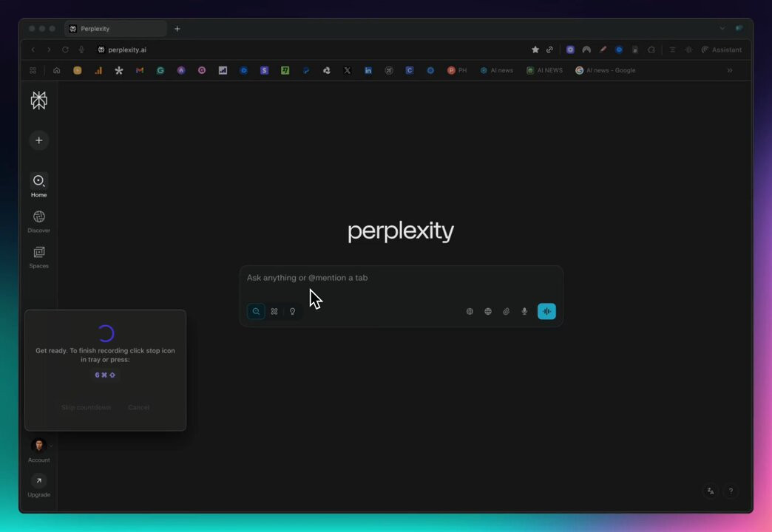Open the asterisk bookmark icon
Viewport: 772px width, 532px height.
[118, 70]
